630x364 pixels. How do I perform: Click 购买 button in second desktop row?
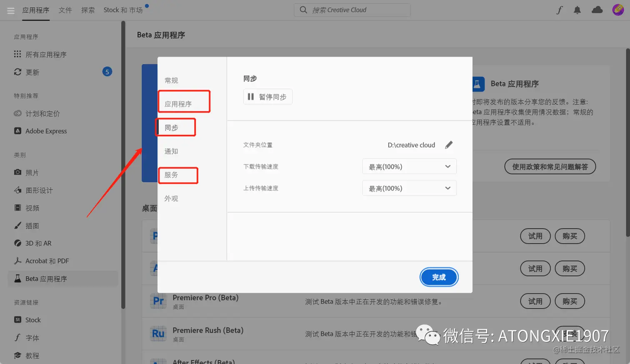570,269
